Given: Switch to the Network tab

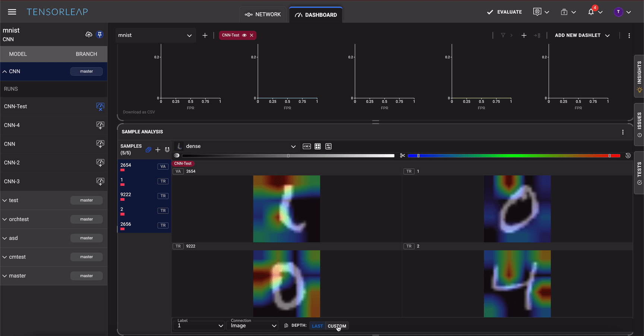Looking at the screenshot, I should 263,15.
